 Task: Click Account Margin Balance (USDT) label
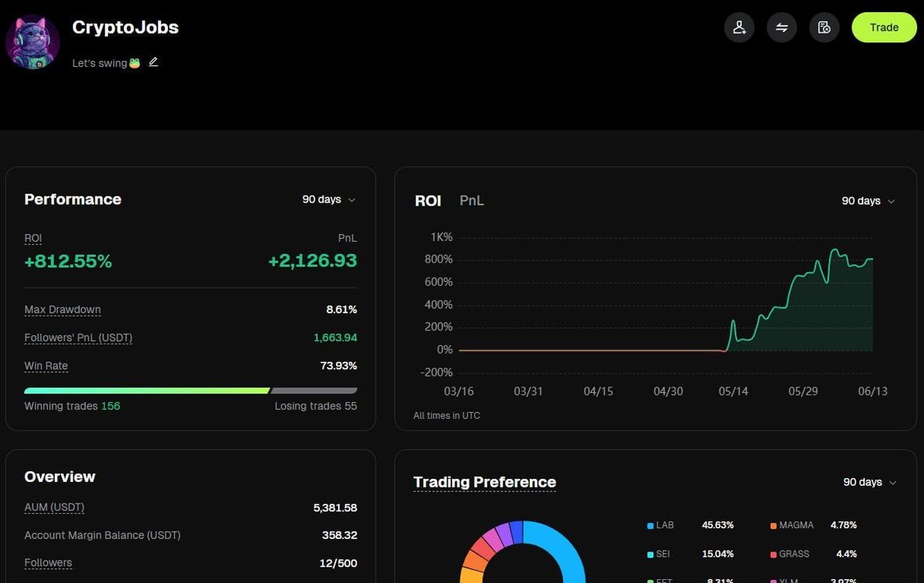tap(102, 535)
